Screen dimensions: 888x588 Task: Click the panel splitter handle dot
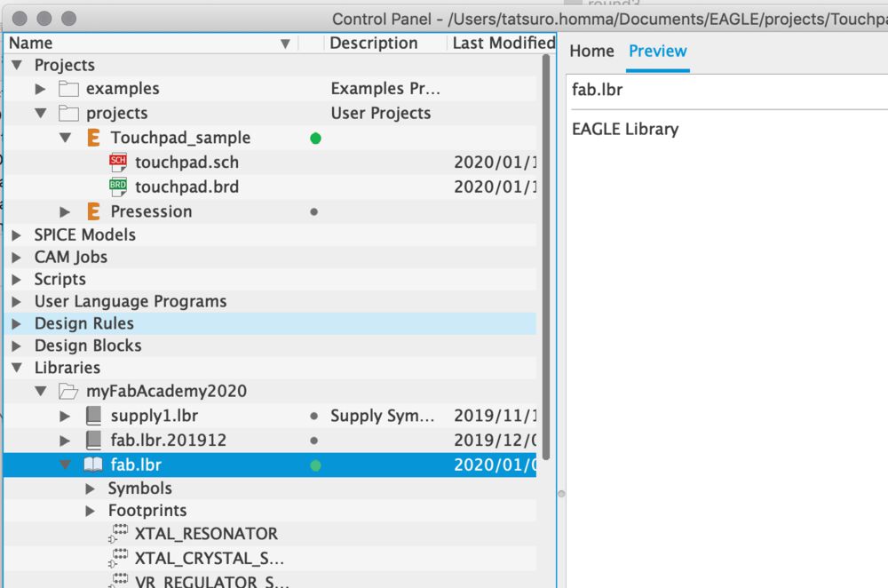click(561, 494)
